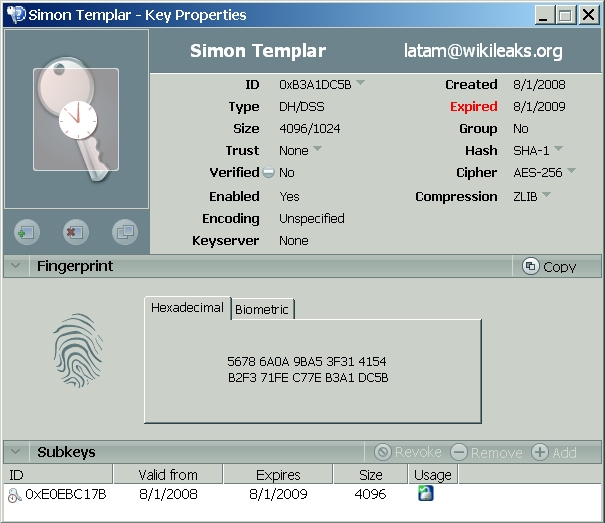Click the Size value 4096/1024
Screen dimensions: 605x523
pyautogui.click(x=309, y=129)
